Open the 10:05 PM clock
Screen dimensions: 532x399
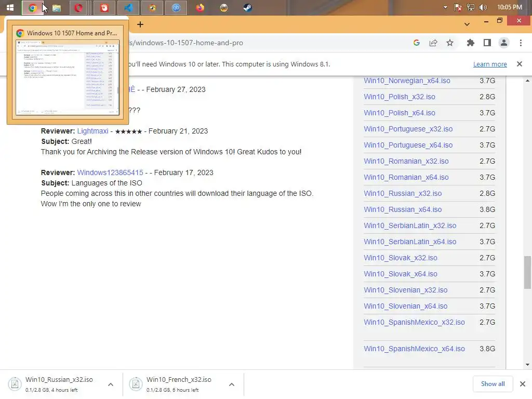509,7
